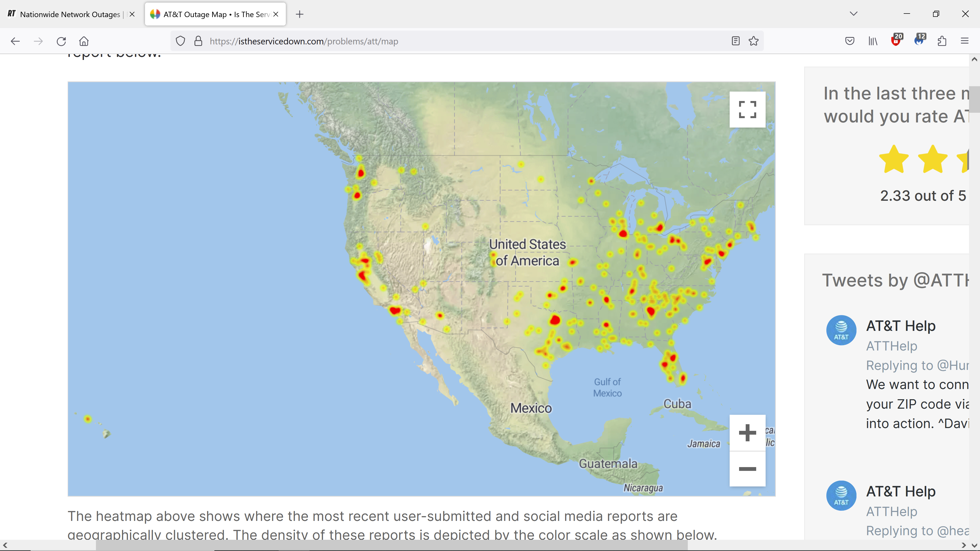Click the URL address bar field
This screenshot has width=980, height=551.
(457, 41)
